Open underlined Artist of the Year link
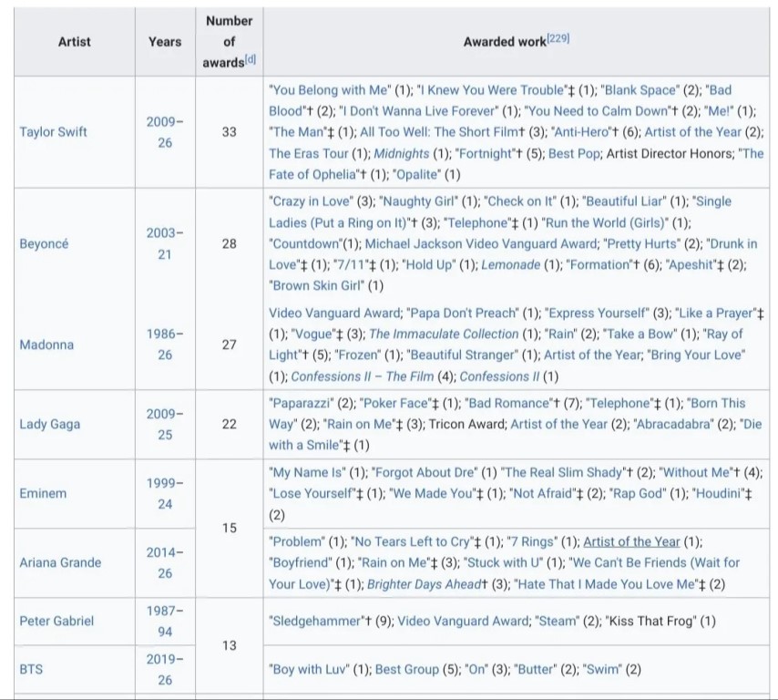This screenshot has height=700, width=778. pos(631,541)
